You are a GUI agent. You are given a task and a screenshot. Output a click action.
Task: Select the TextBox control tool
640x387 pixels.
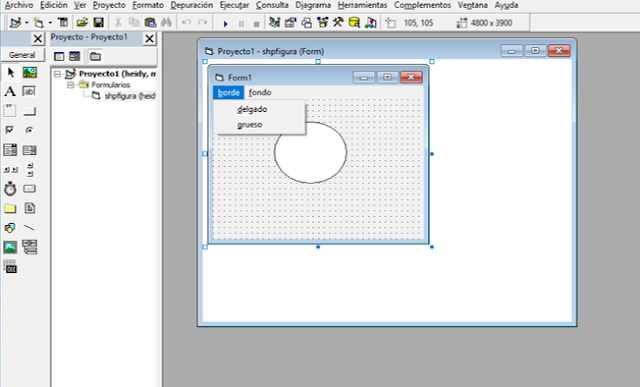click(29, 91)
